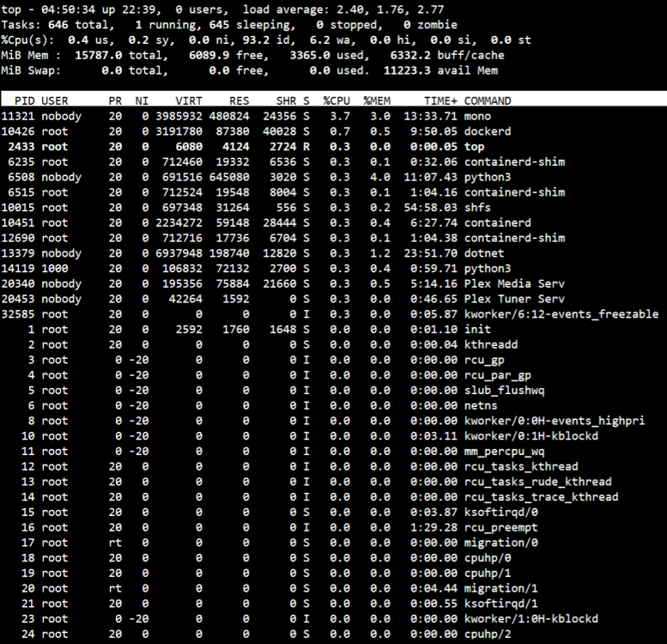The height and width of the screenshot is (644, 667).
Task: Select the cpuhp/2 command
Action: pos(488,635)
